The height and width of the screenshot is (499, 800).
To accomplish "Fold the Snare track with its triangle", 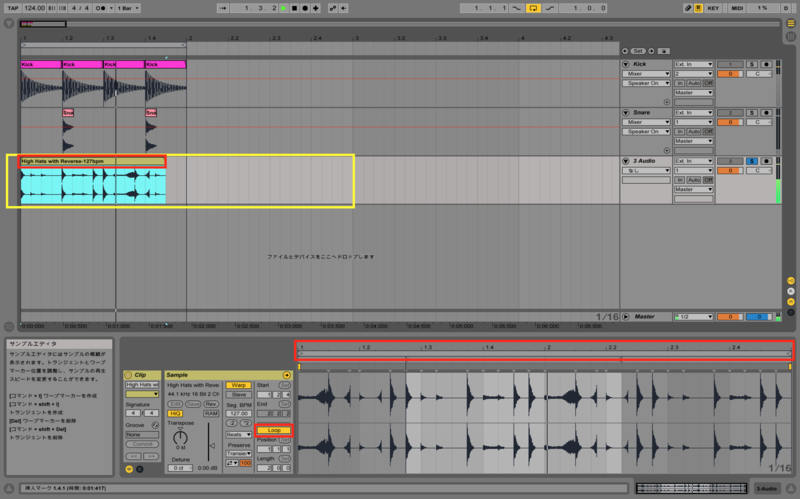I will 626,112.
